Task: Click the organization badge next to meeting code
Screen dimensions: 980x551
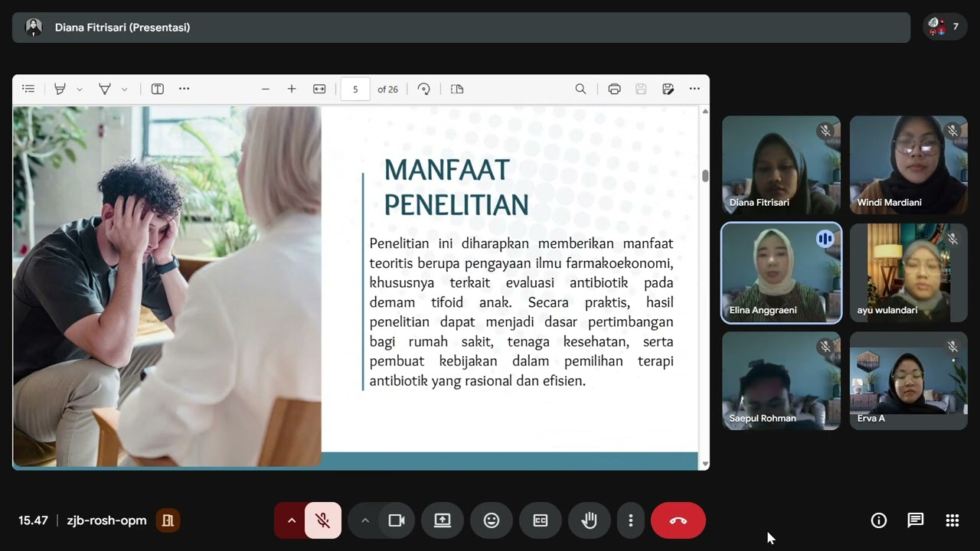Action: pyautogui.click(x=168, y=520)
